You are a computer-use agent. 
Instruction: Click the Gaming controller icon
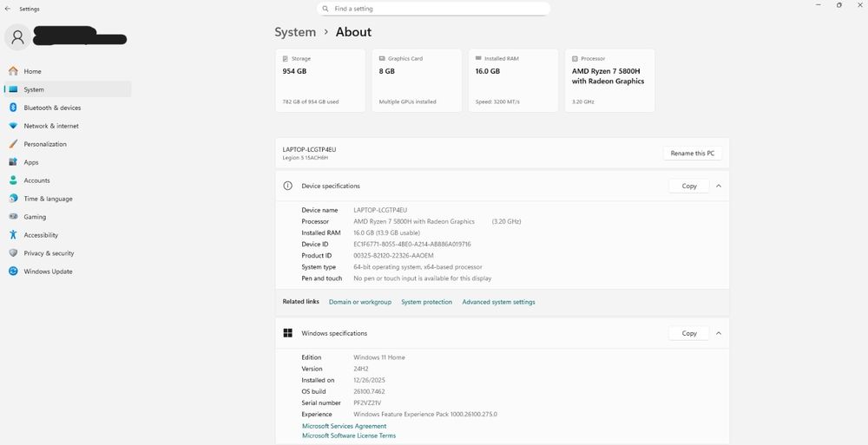coord(13,216)
